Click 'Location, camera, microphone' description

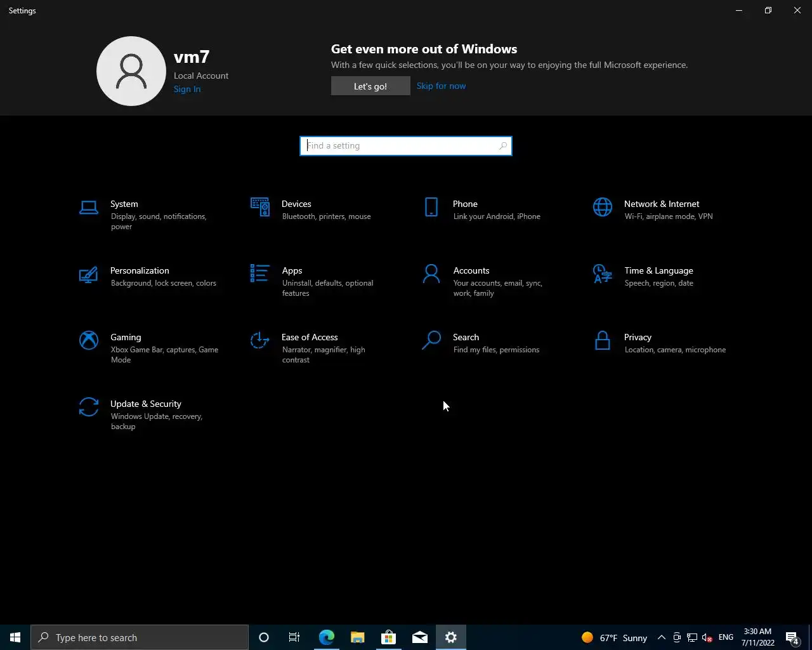(x=675, y=350)
